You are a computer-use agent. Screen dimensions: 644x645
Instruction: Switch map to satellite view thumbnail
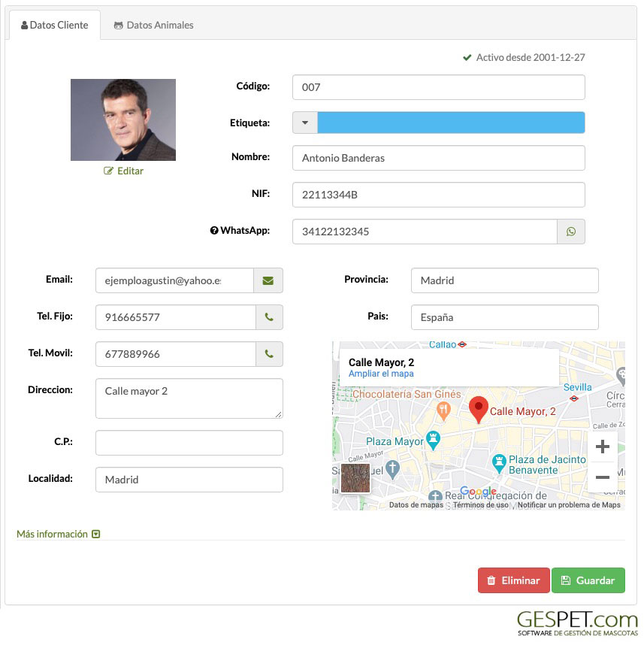[355, 477]
